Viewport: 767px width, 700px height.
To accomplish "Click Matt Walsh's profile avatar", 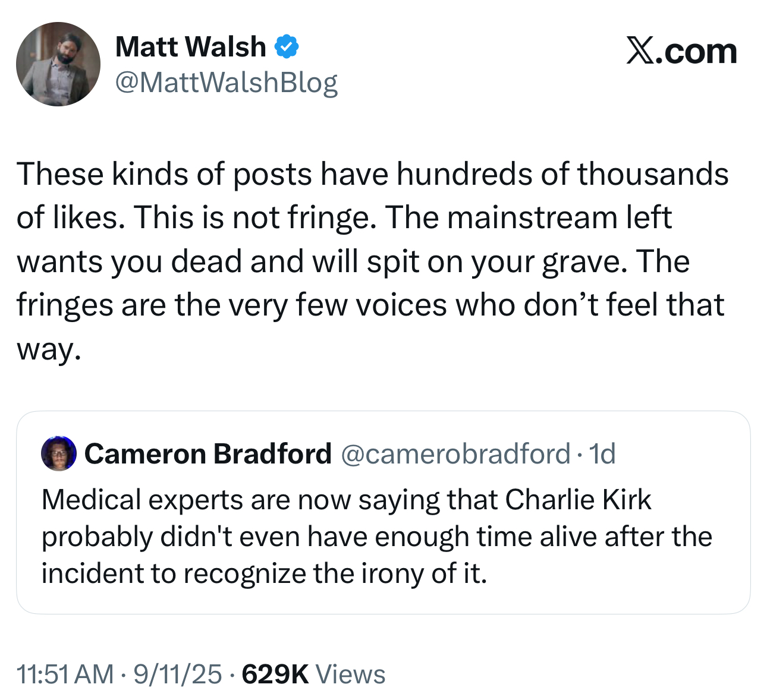I will [58, 64].
